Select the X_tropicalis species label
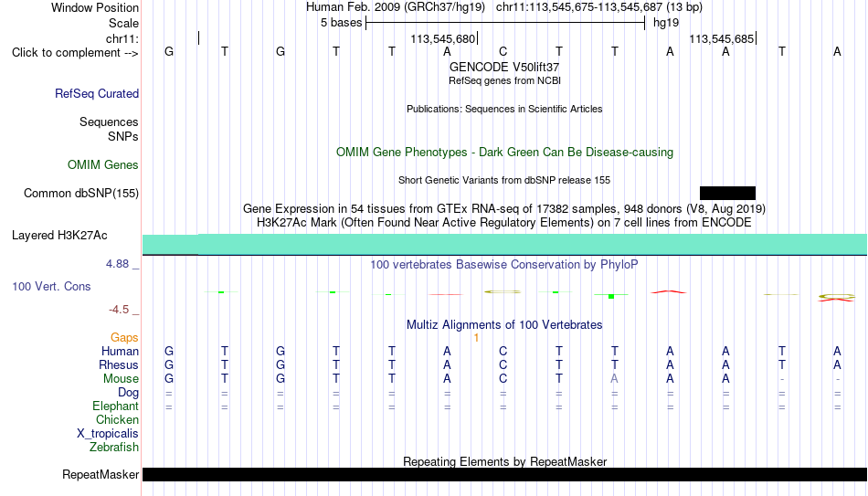 (x=108, y=434)
